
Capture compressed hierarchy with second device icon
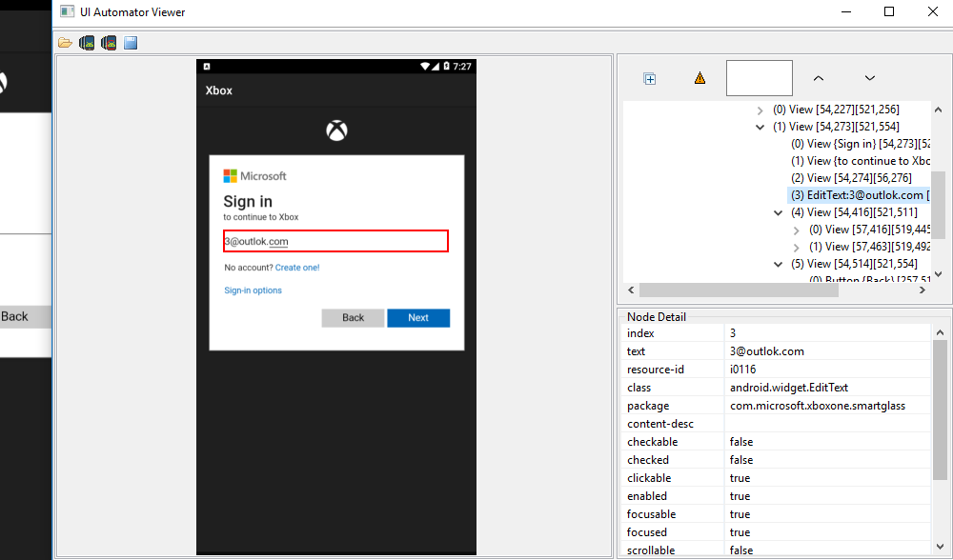coord(109,43)
